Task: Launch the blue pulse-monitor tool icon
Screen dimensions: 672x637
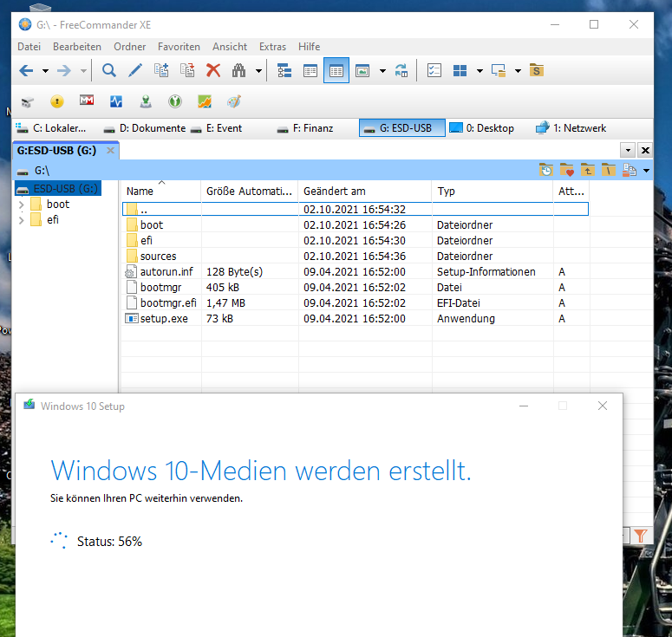Action: coord(116,101)
